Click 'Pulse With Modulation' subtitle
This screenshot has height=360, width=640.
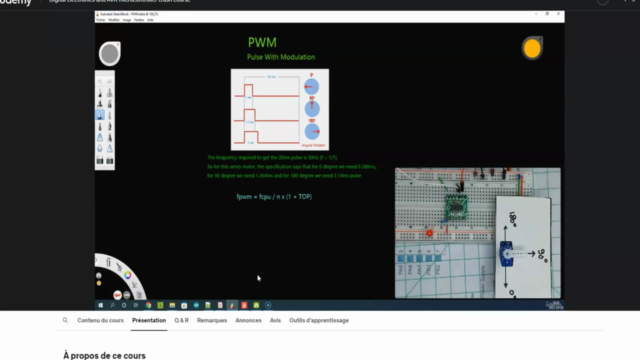[281, 57]
